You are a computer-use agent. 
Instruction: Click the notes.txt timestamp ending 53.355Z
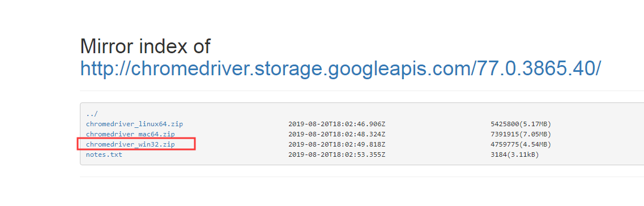click(x=337, y=154)
